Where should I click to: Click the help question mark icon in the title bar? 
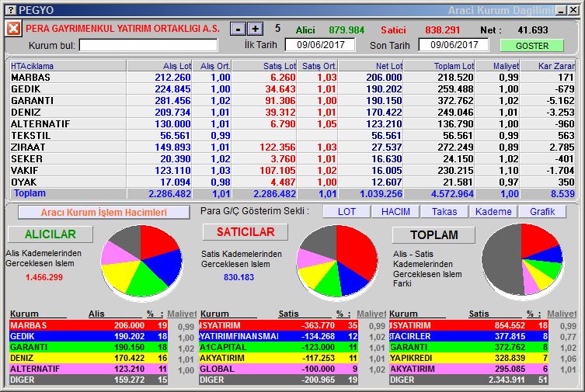pyautogui.click(x=12, y=10)
